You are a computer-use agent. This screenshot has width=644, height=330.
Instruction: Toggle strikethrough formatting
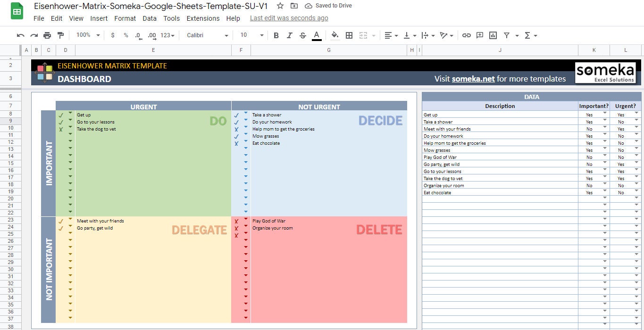302,35
